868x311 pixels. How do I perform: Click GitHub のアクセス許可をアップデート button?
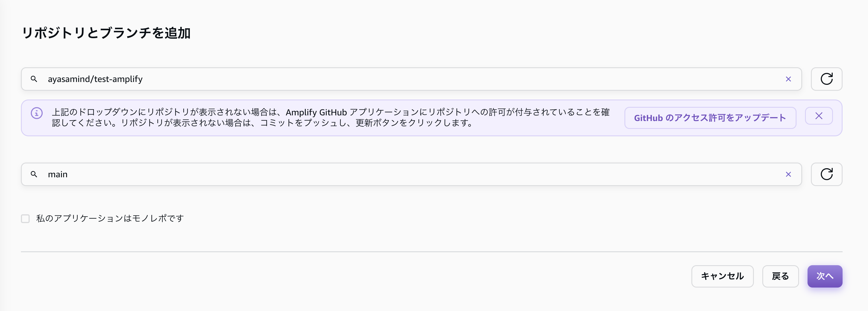pos(710,118)
